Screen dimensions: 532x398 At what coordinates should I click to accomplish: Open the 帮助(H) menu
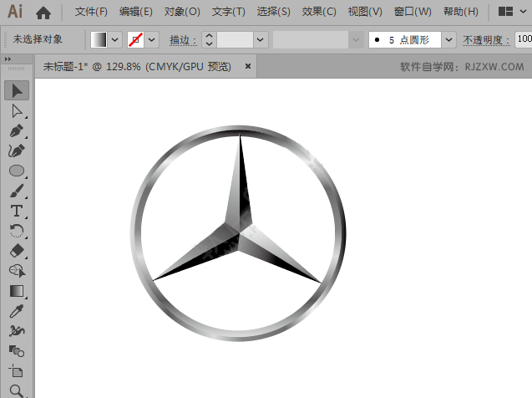pos(461,12)
